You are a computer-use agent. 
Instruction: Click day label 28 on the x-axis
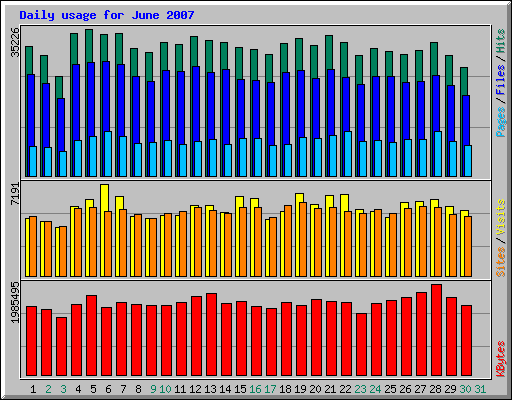(x=435, y=389)
